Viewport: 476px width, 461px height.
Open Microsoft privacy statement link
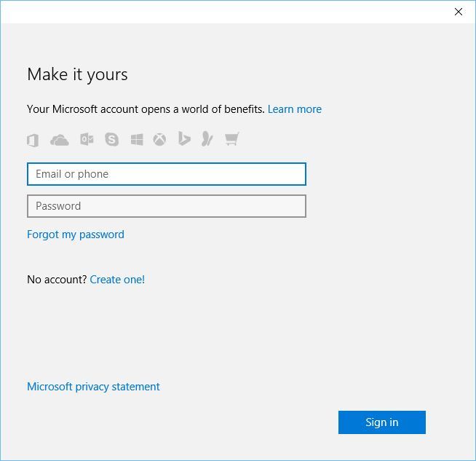[93, 387]
